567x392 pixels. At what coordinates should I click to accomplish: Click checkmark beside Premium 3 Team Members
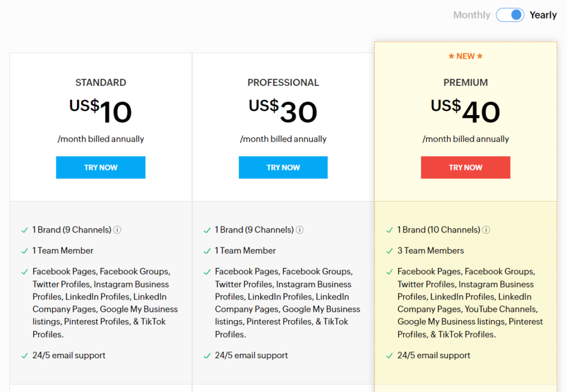pyautogui.click(x=389, y=251)
